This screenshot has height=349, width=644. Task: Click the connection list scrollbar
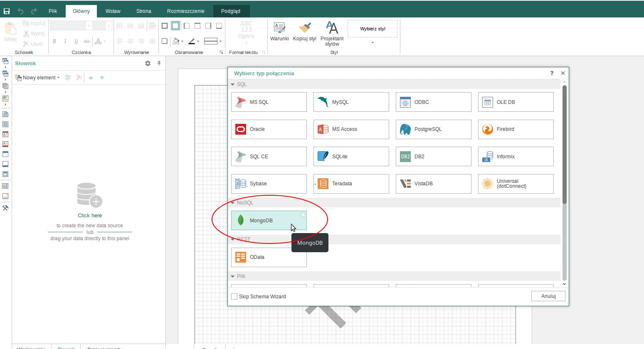pyautogui.click(x=564, y=144)
